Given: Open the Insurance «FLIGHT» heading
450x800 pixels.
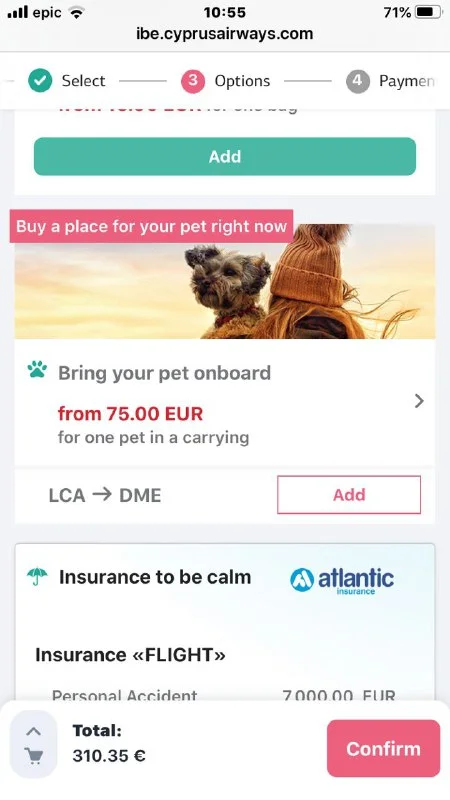Looking at the screenshot, I should [130, 655].
